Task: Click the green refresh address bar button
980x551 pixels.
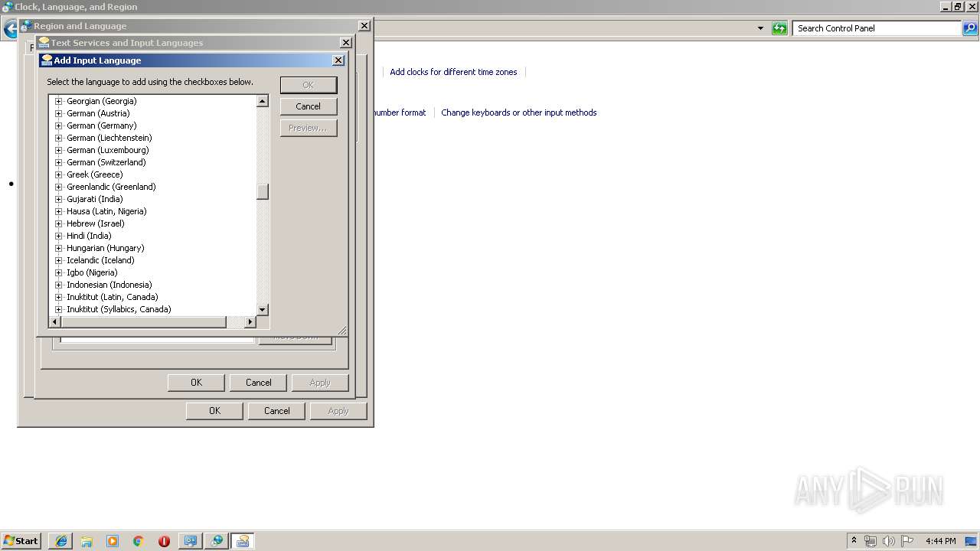Action: tap(779, 28)
